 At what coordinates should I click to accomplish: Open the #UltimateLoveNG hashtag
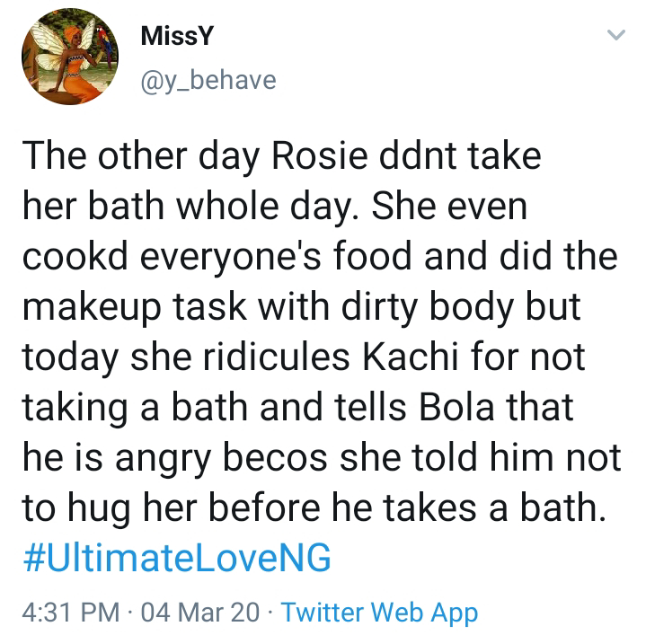point(177,558)
